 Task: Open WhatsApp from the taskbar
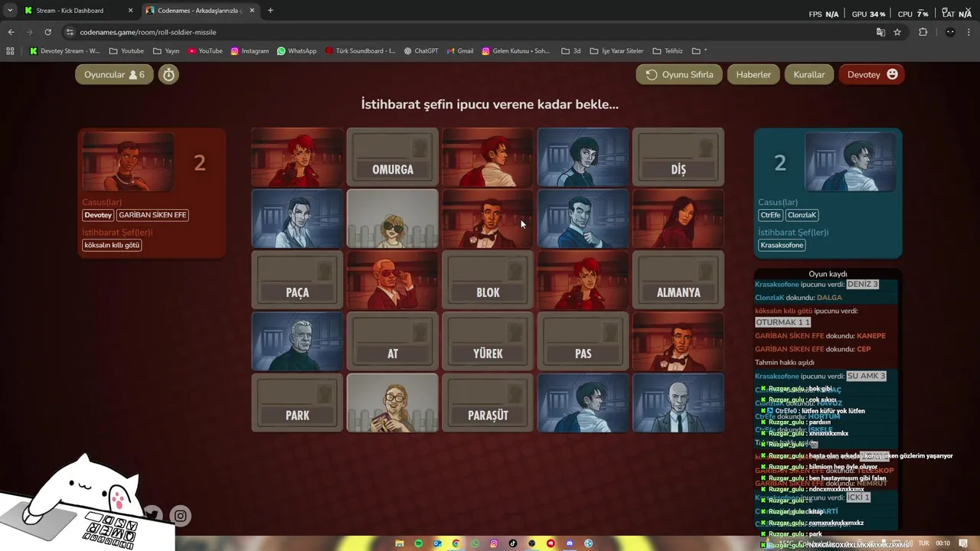pyautogui.click(x=475, y=543)
